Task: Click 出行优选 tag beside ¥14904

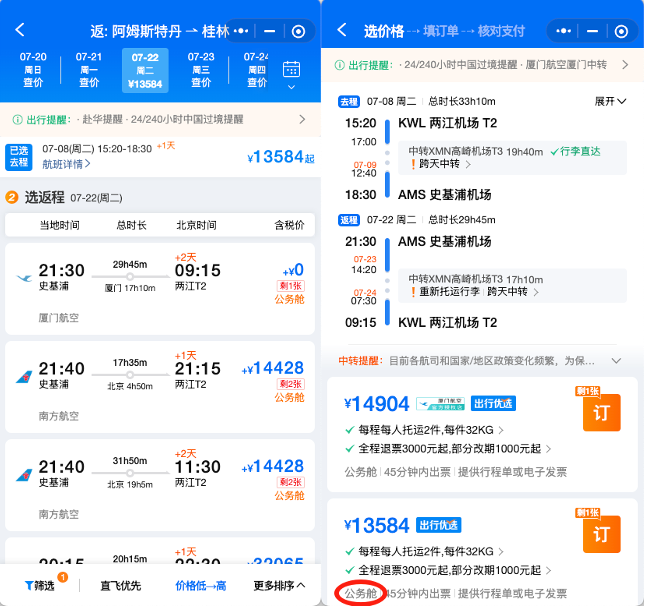Action: point(493,404)
